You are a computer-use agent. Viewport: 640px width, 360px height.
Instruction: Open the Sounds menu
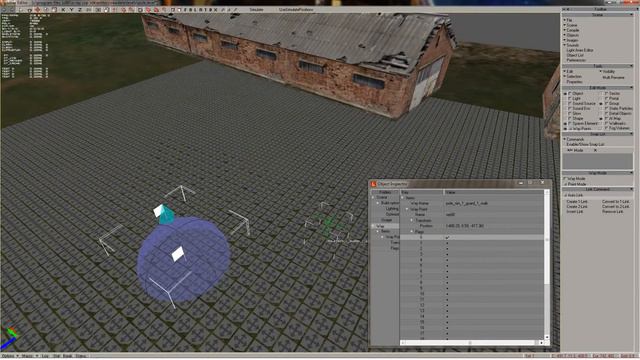point(572,45)
